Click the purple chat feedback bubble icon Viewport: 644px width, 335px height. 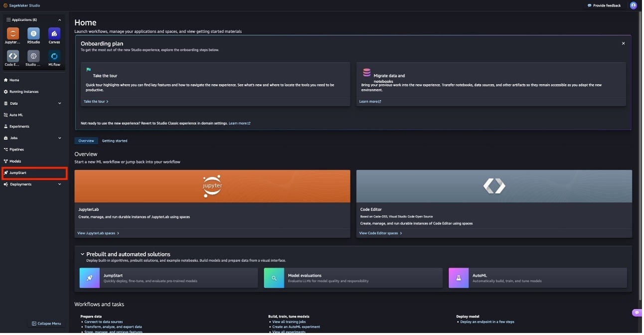tap(637, 313)
